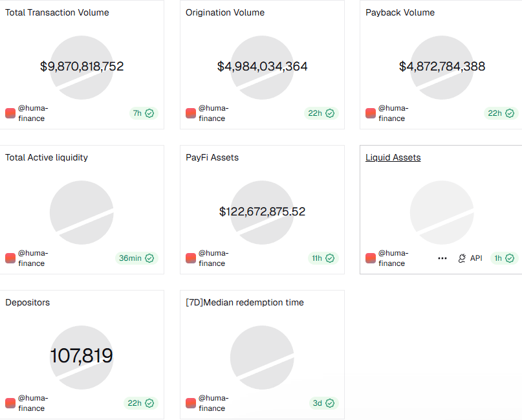522x420 pixels.
Task: Click the 11h badge on PayFi Assets
Action: pos(323,258)
